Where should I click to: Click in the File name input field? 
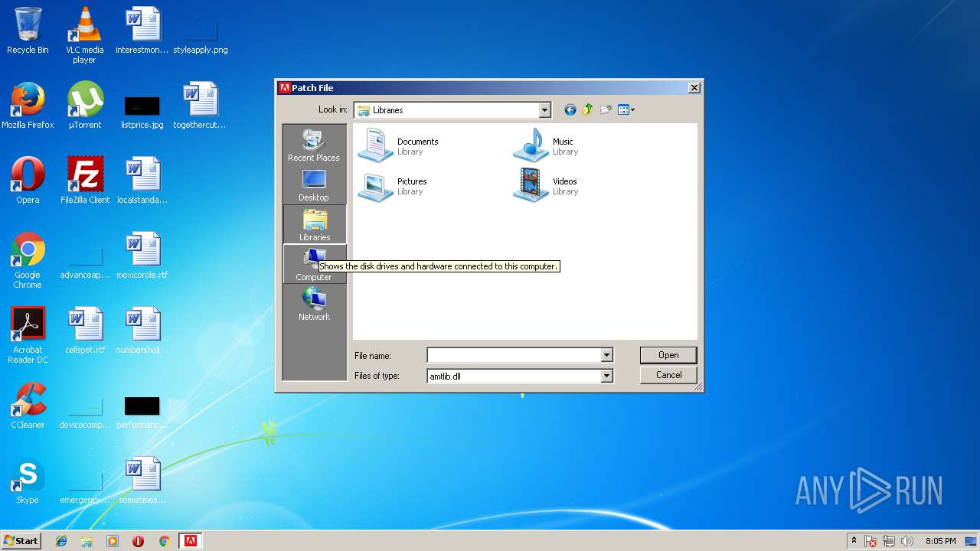tap(514, 355)
